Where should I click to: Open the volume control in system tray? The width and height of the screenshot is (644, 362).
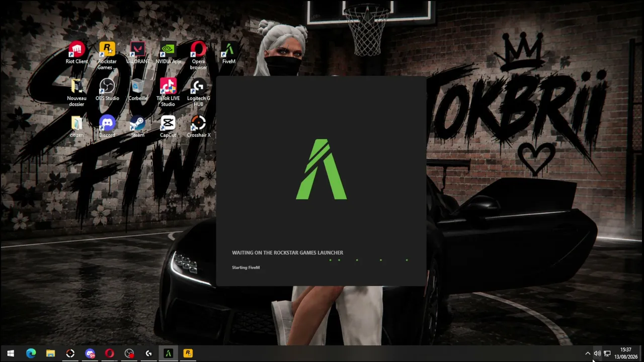597,353
